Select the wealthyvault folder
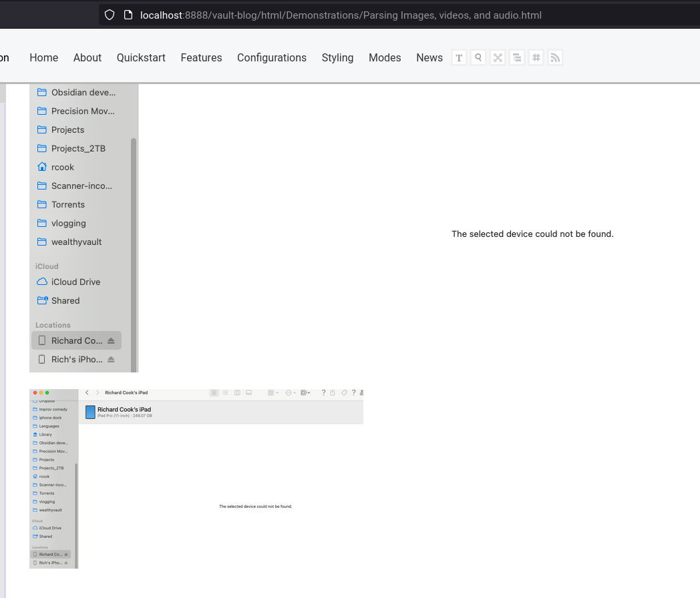The width and height of the screenshot is (700, 598). 76,242
